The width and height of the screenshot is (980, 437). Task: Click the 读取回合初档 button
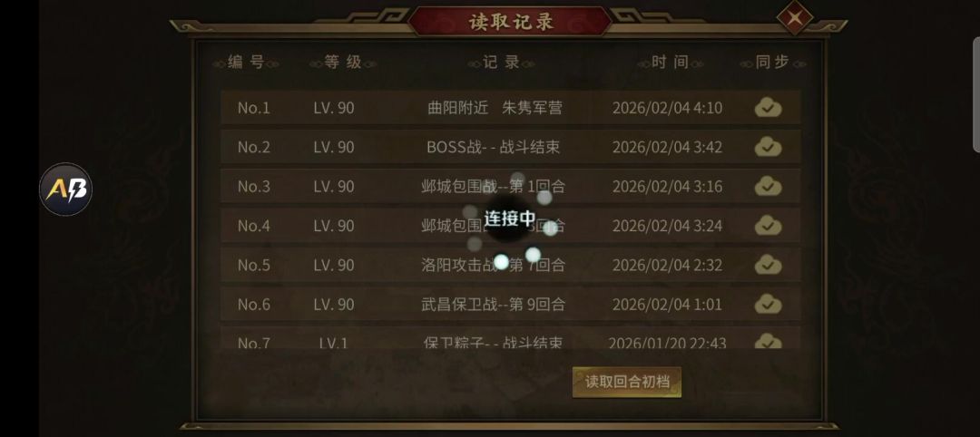[626, 382]
